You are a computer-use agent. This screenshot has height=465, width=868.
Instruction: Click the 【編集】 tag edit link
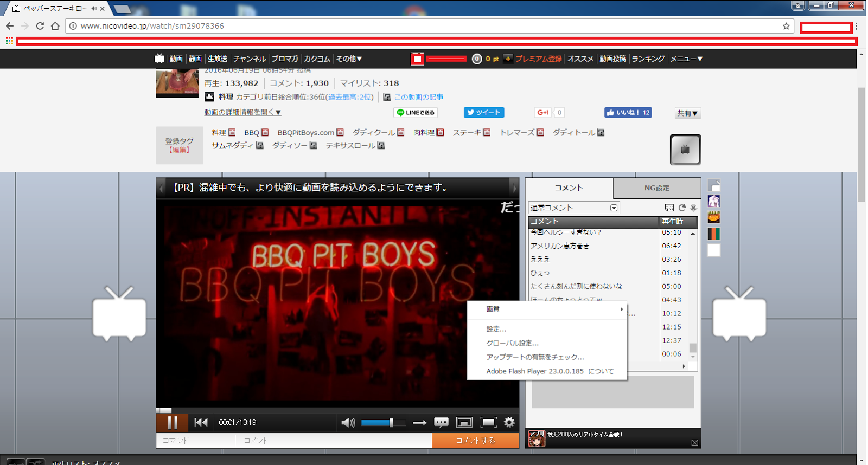pyautogui.click(x=179, y=150)
